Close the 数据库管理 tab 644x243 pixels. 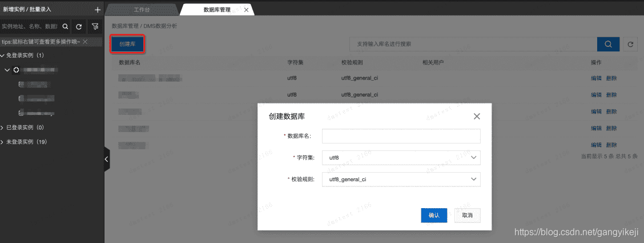click(x=246, y=10)
